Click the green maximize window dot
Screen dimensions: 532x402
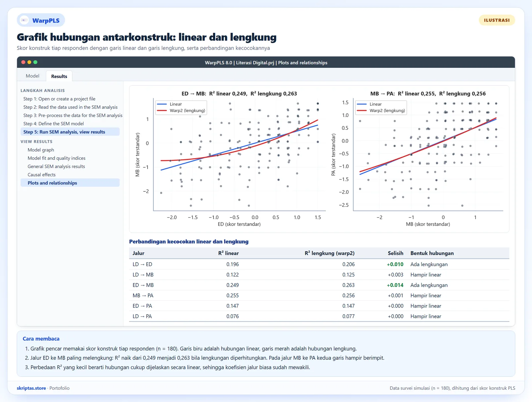35,62
